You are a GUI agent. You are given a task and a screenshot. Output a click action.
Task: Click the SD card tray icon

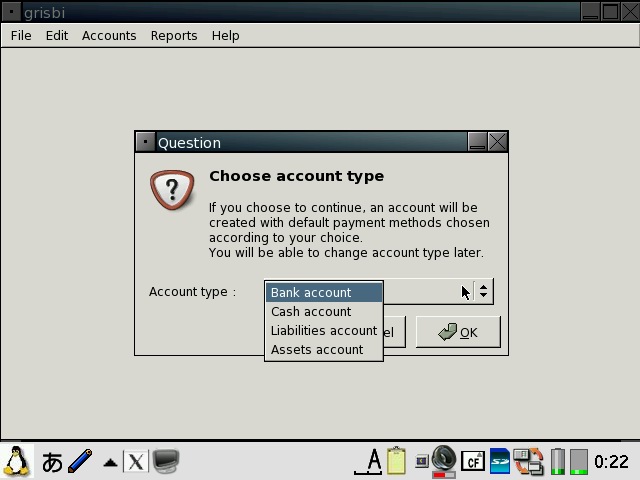click(500, 461)
